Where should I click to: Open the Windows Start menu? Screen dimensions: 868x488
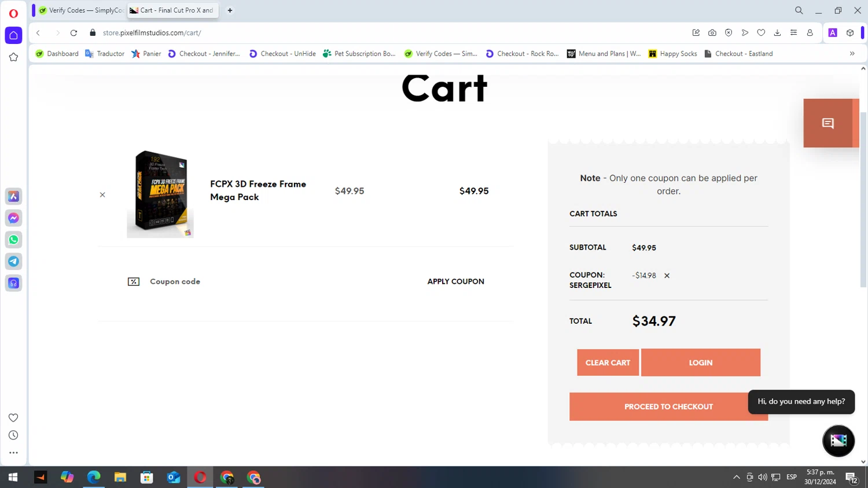coord(13,477)
